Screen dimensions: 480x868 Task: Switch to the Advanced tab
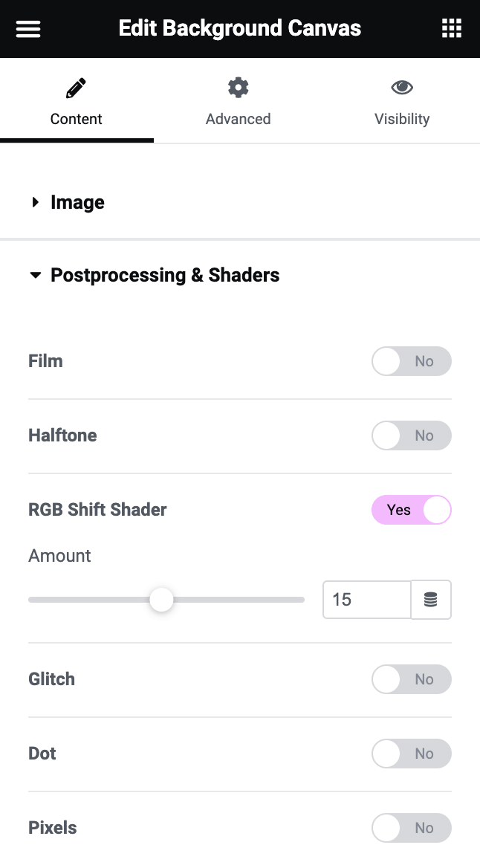coord(238,119)
